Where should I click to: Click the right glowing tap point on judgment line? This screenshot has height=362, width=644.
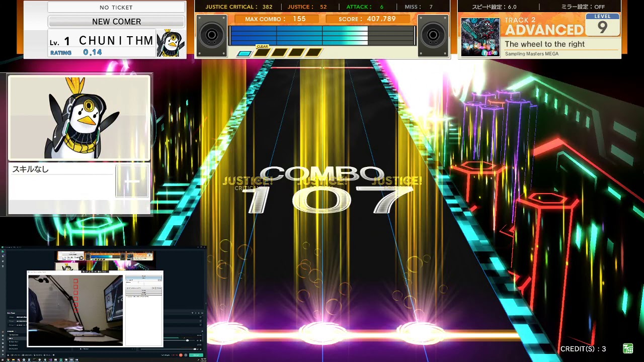(x=420, y=333)
